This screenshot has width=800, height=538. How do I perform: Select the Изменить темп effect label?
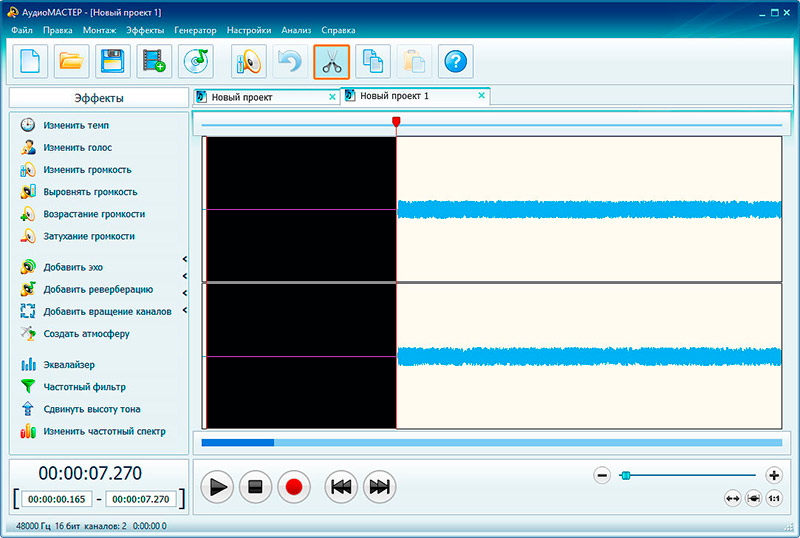[x=76, y=125]
